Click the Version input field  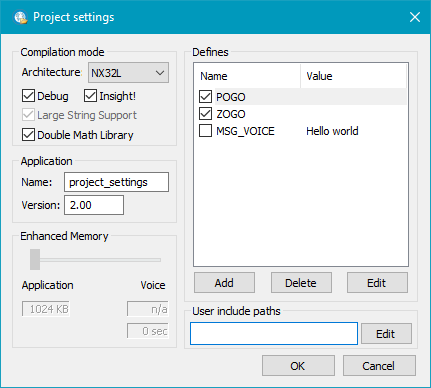coord(94,205)
